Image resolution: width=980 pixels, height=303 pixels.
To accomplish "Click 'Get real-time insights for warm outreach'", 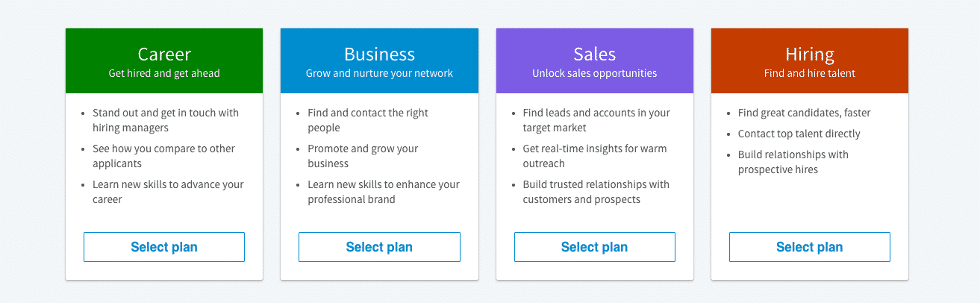I will click(595, 156).
